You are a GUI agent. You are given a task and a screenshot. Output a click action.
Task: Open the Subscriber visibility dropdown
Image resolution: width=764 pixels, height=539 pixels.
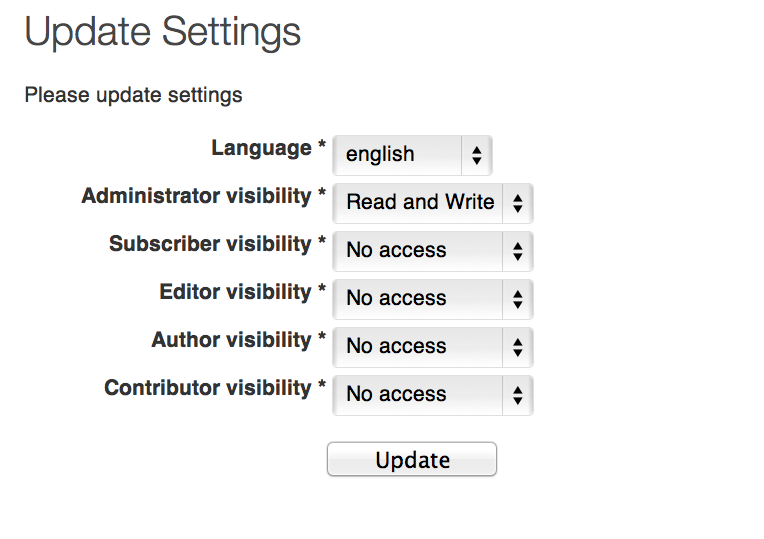tap(433, 251)
